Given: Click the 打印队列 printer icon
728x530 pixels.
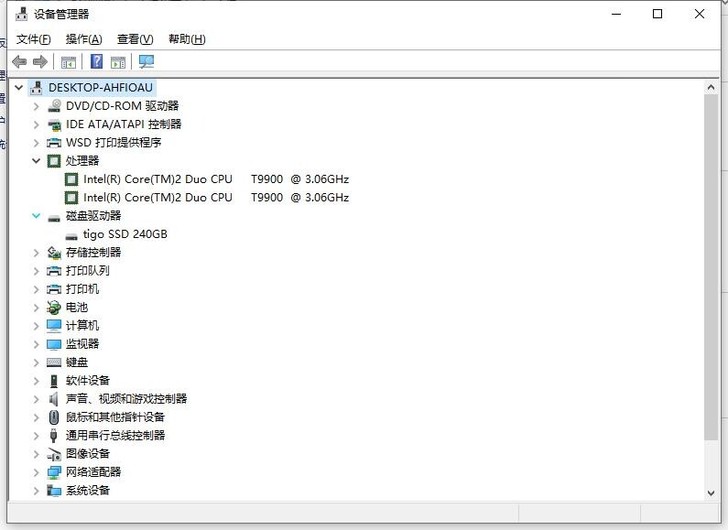Looking at the screenshot, I should pyautogui.click(x=54, y=271).
